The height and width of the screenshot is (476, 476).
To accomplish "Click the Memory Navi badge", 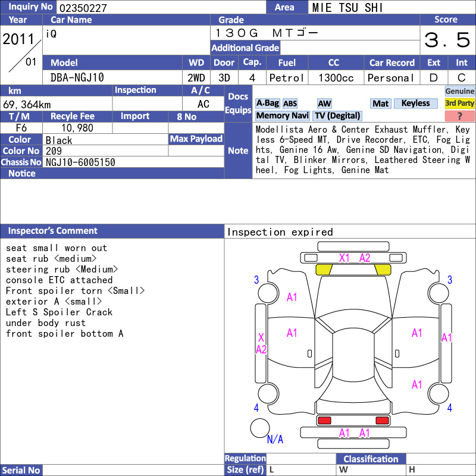I will point(282,115).
